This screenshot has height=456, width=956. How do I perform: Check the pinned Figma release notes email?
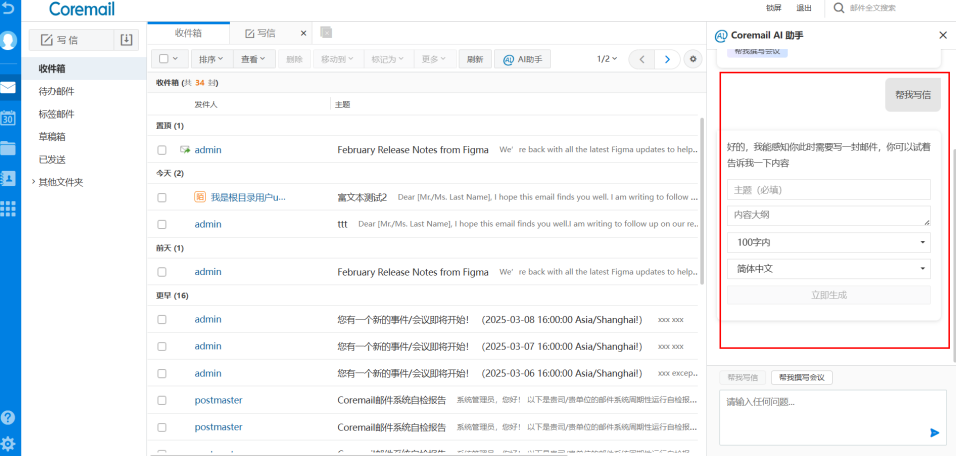[162, 150]
